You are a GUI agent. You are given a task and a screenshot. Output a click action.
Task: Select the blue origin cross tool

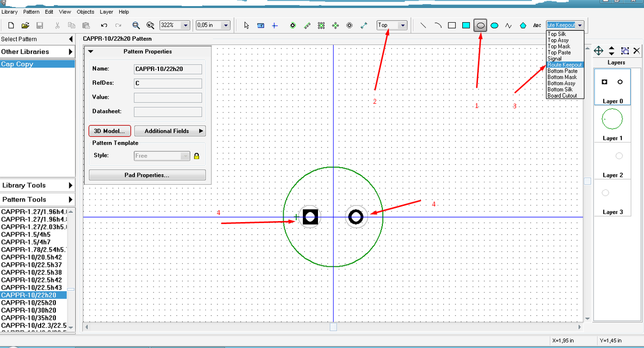pos(275,25)
